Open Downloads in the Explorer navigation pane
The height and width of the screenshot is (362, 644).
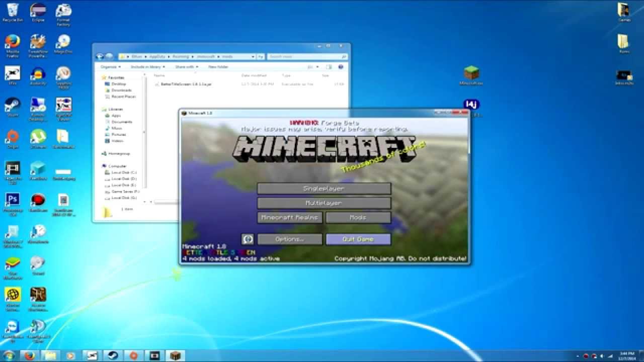click(x=121, y=90)
